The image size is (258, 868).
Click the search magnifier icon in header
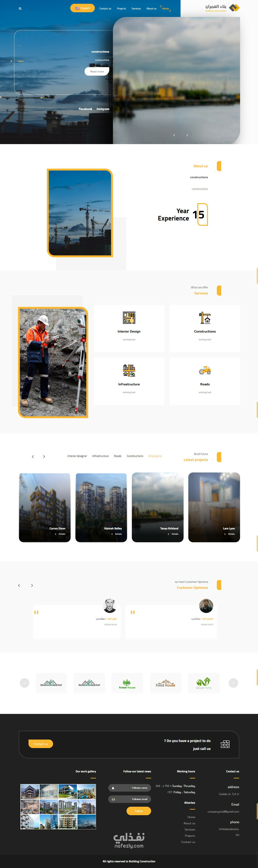[x=20, y=8]
